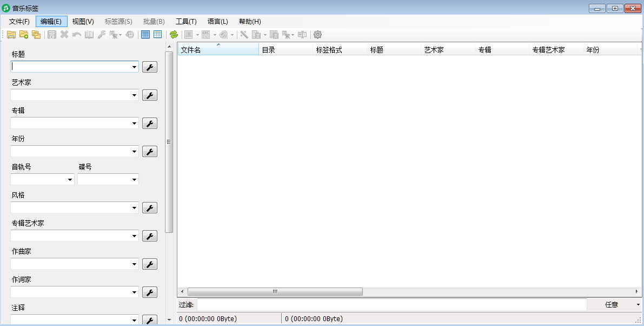Viewport: 644px width, 326px height.
Task: Open a music folder via the toolbar icon
Action: tap(12, 34)
